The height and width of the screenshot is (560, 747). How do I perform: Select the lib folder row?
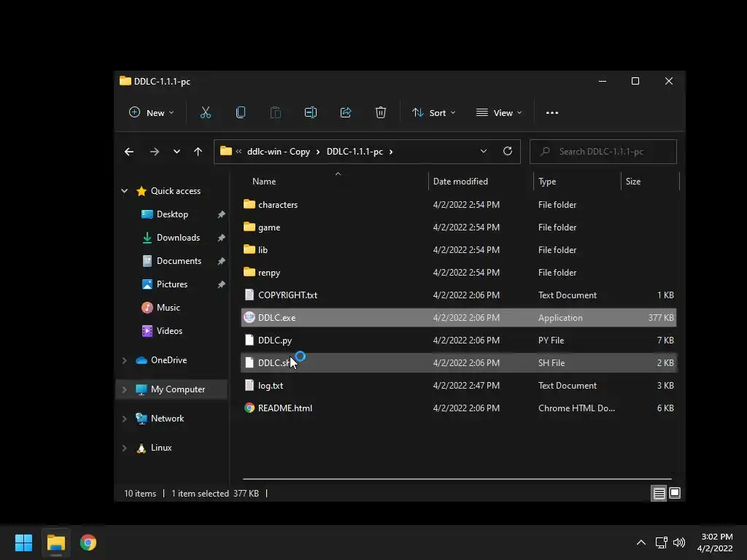tap(459, 249)
